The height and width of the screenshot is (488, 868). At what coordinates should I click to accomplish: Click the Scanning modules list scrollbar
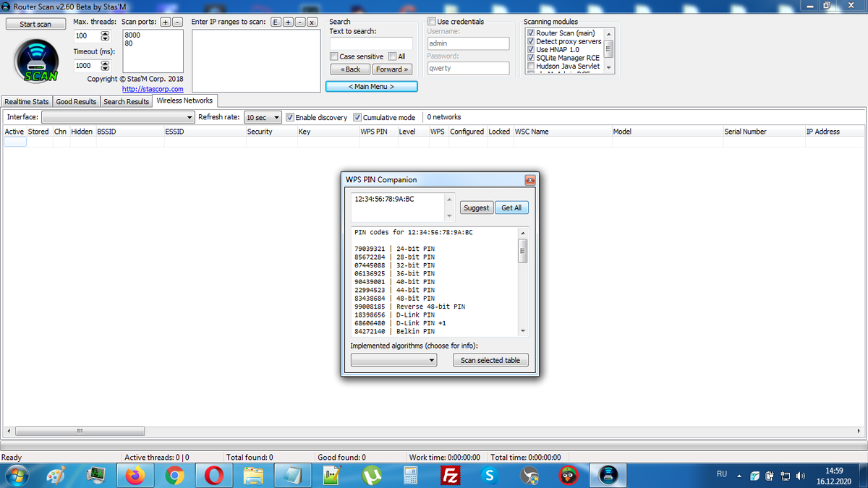click(609, 50)
